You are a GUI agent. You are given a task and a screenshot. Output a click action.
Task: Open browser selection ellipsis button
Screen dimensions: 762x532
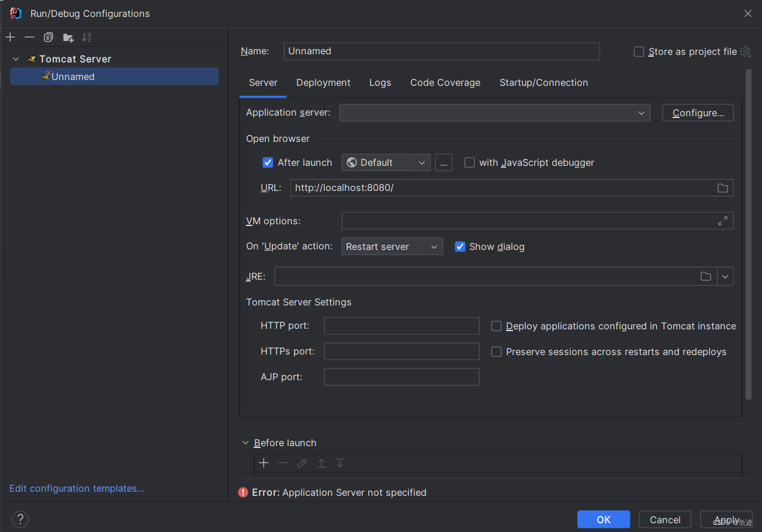444,162
